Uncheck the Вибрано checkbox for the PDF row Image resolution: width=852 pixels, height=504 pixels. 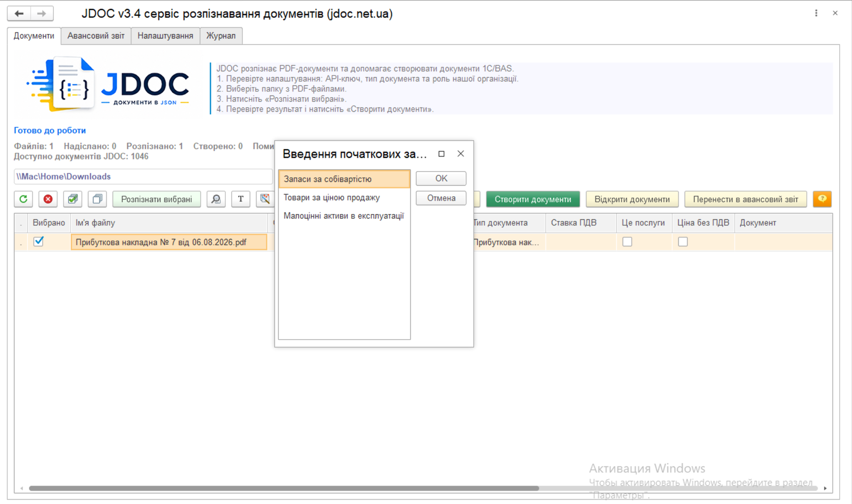39,241
